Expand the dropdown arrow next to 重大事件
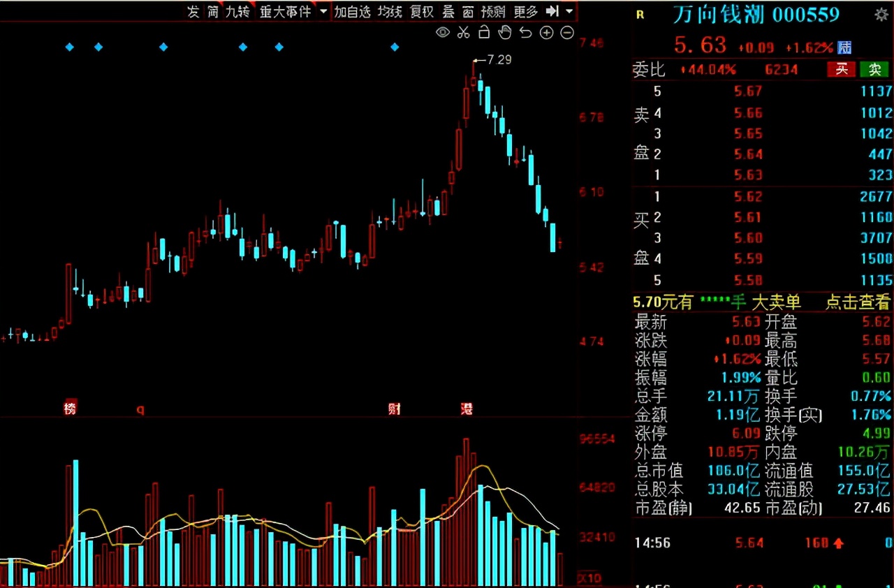This screenshot has height=588, width=894. coord(323,11)
